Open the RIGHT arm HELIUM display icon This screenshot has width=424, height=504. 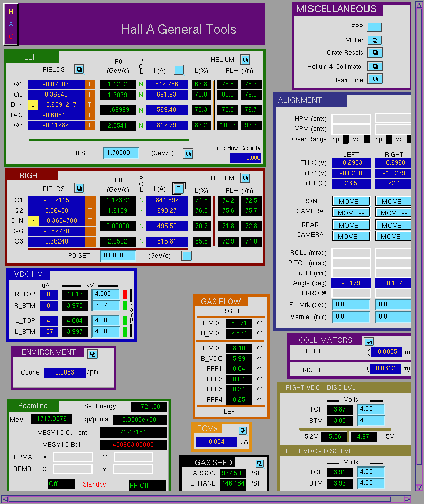click(245, 178)
